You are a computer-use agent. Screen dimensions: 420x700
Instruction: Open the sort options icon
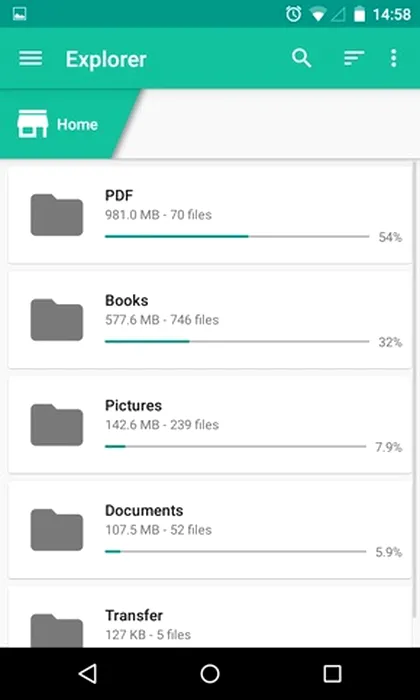(354, 58)
